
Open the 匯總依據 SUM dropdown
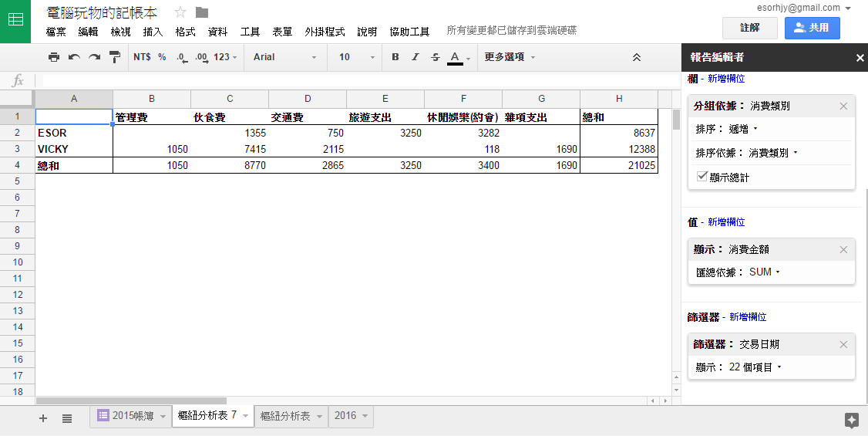765,272
